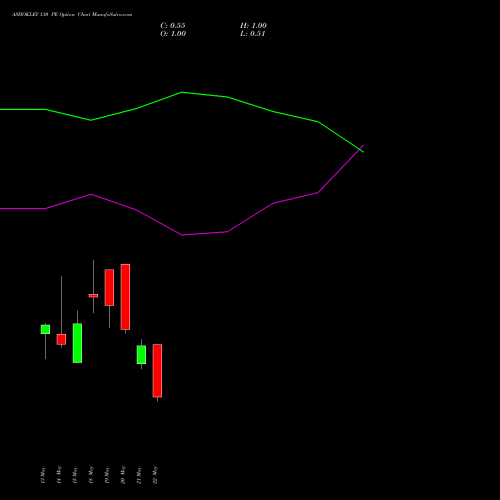
Task: Select the '20 May' date label
Action: 123,475
